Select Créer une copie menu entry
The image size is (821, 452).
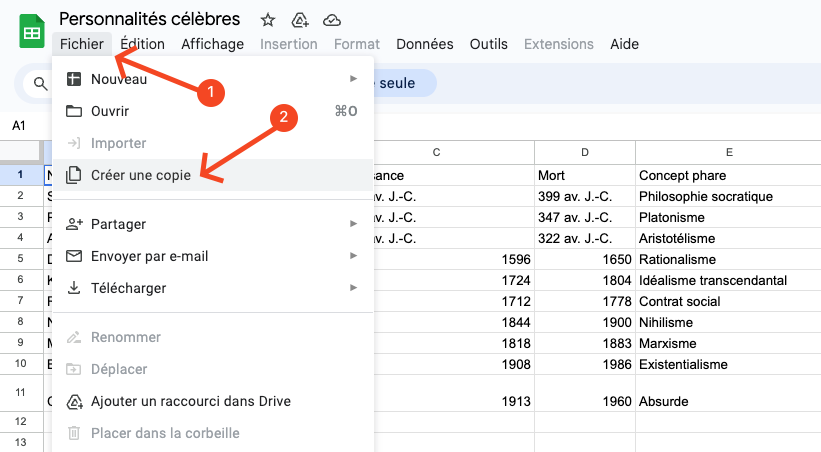coord(140,175)
